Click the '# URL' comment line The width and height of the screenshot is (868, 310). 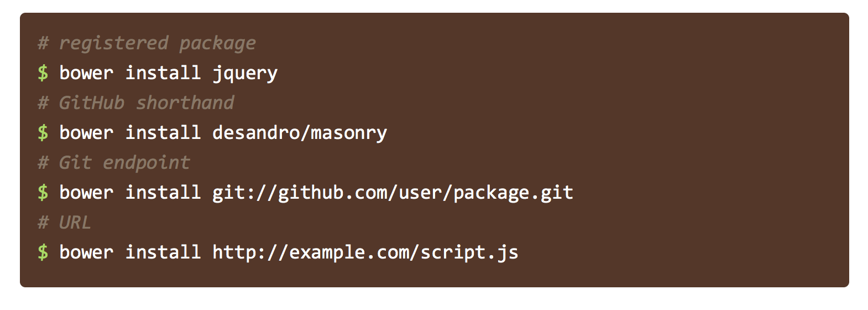(x=64, y=223)
